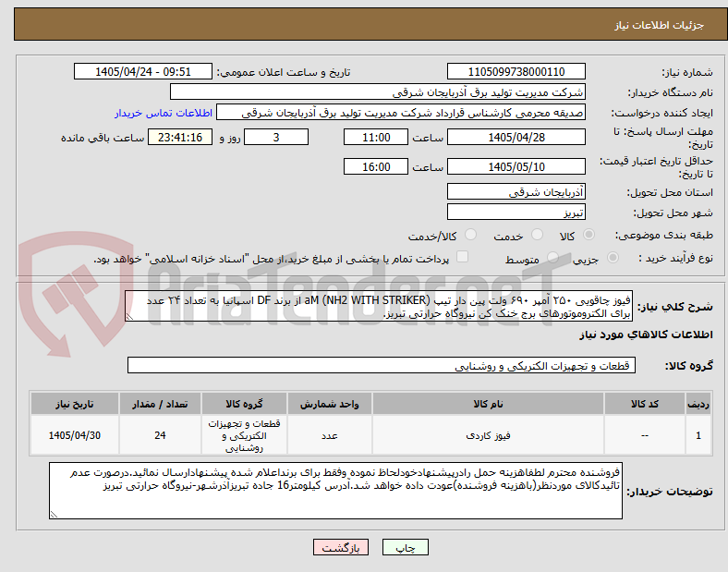
Task: Click the buyer notes text area
Action: point(335,491)
